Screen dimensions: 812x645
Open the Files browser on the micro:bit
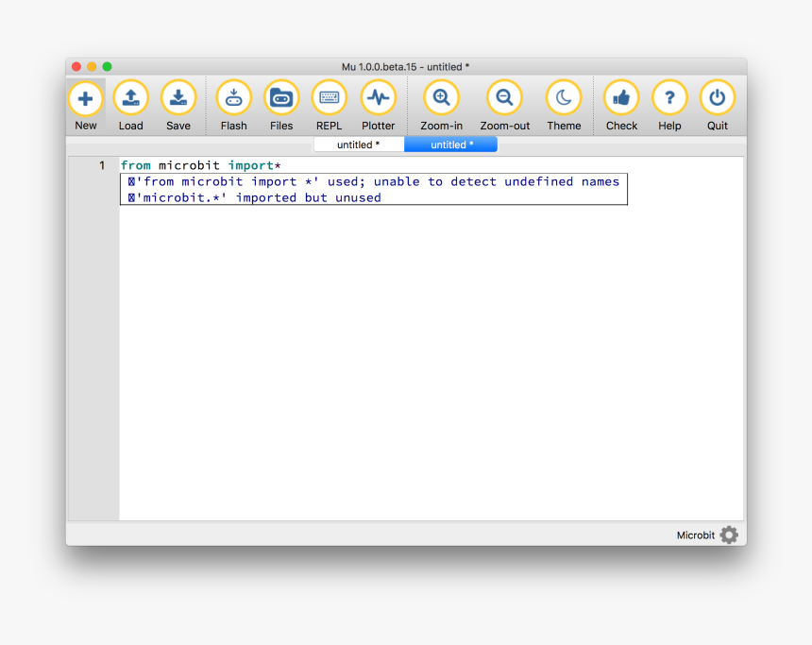[x=281, y=104]
